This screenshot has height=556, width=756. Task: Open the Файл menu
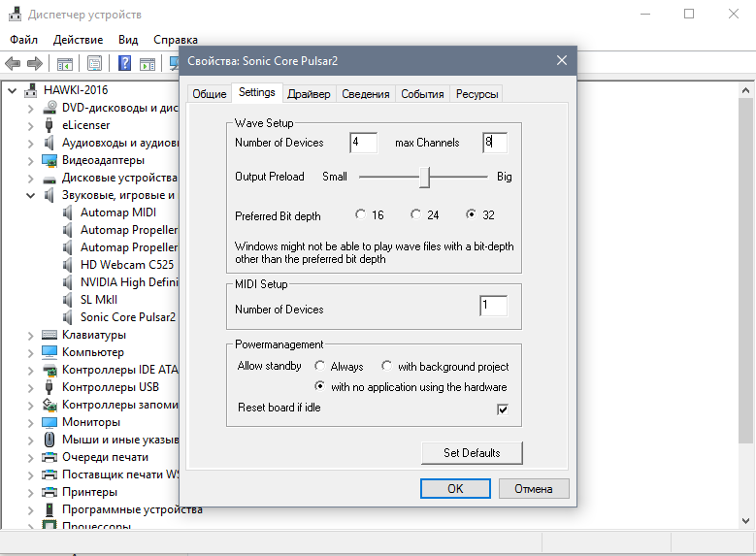pos(23,40)
